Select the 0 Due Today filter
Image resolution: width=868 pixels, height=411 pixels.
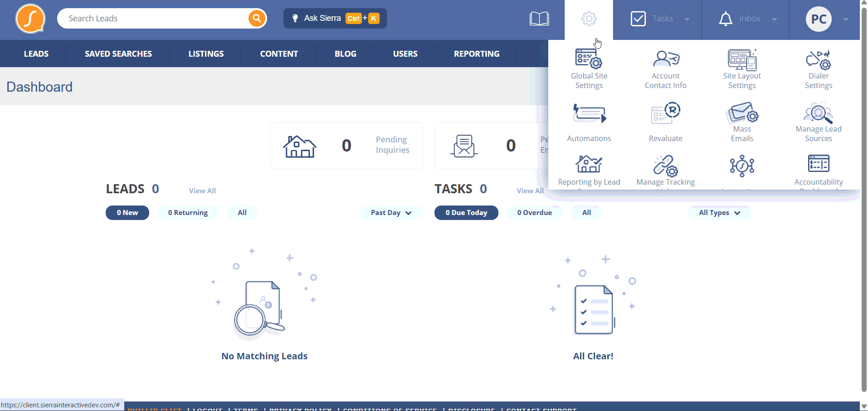466,213
